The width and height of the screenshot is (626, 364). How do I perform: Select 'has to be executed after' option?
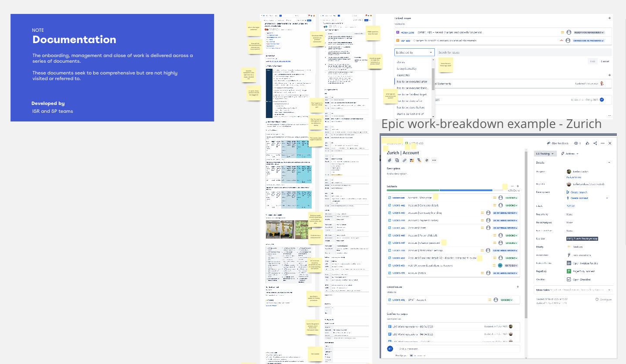412,81
